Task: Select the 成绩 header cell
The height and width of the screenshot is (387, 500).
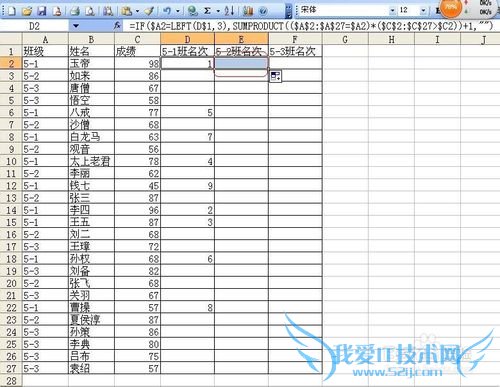Action: pos(137,51)
